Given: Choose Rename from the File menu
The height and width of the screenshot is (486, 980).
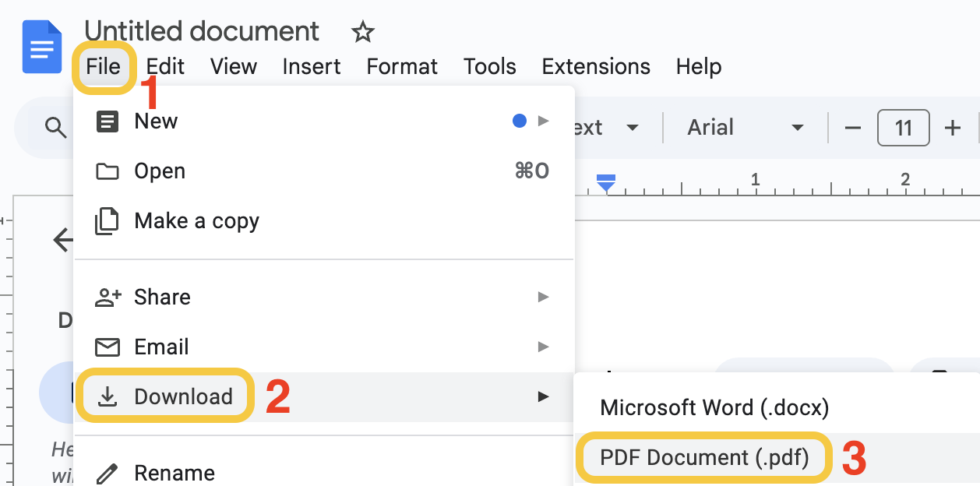Looking at the screenshot, I should coord(323,472).
